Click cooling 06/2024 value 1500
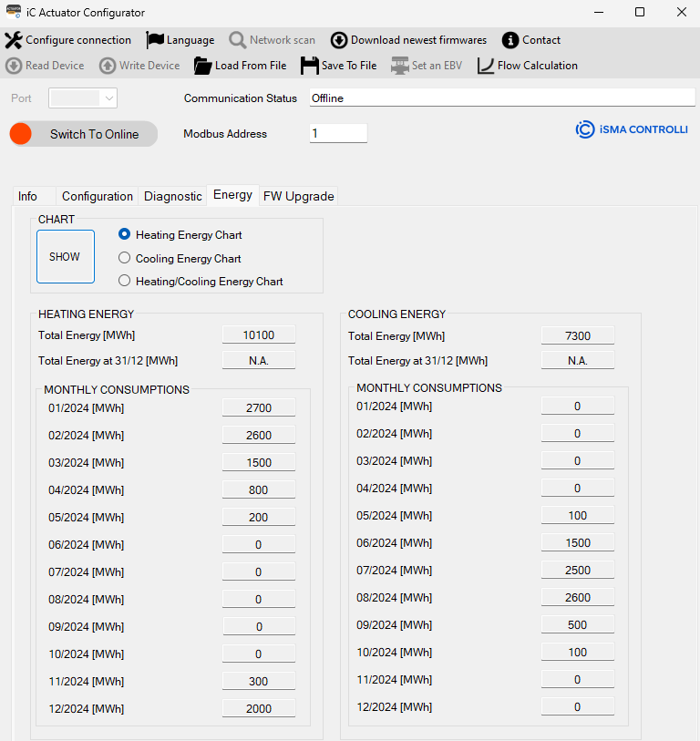 pyautogui.click(x=578, y=542)
